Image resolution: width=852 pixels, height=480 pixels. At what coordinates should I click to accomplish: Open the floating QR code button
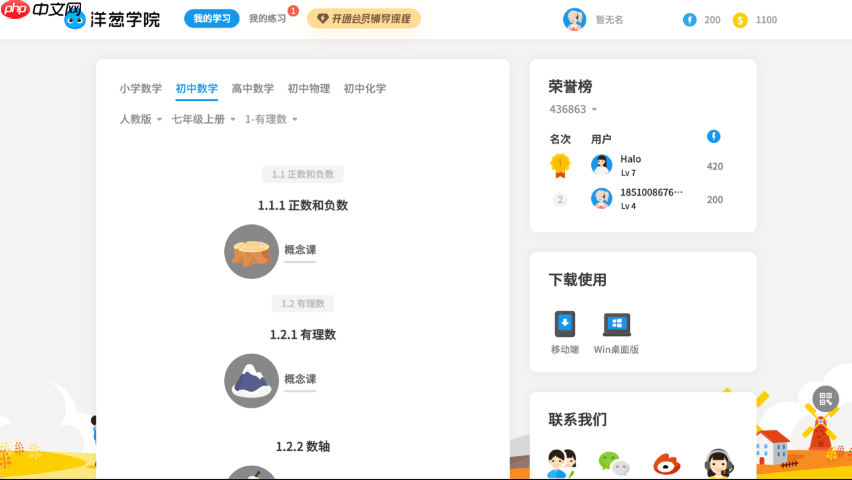[x=825, y=399]
